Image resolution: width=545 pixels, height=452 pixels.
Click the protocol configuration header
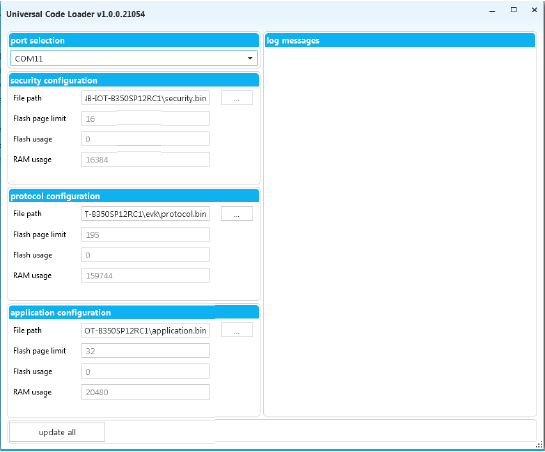tap(134, 196)
